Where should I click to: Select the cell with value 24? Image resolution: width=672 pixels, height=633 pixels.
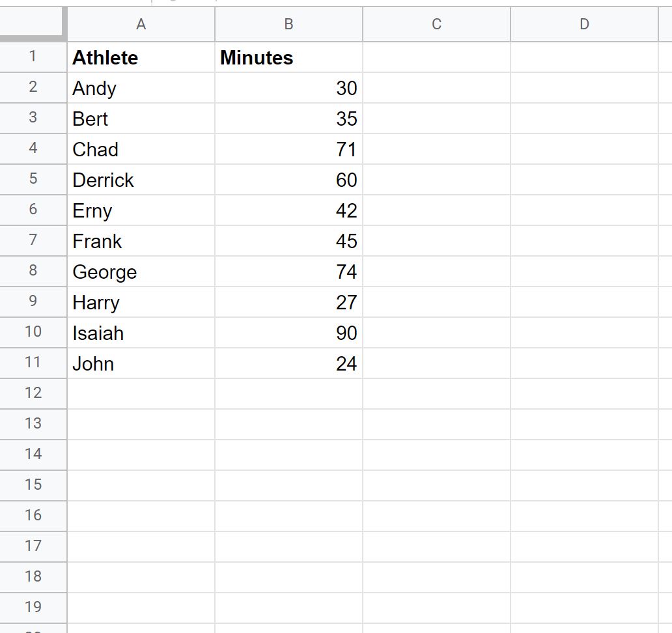[x=289, y=363]
